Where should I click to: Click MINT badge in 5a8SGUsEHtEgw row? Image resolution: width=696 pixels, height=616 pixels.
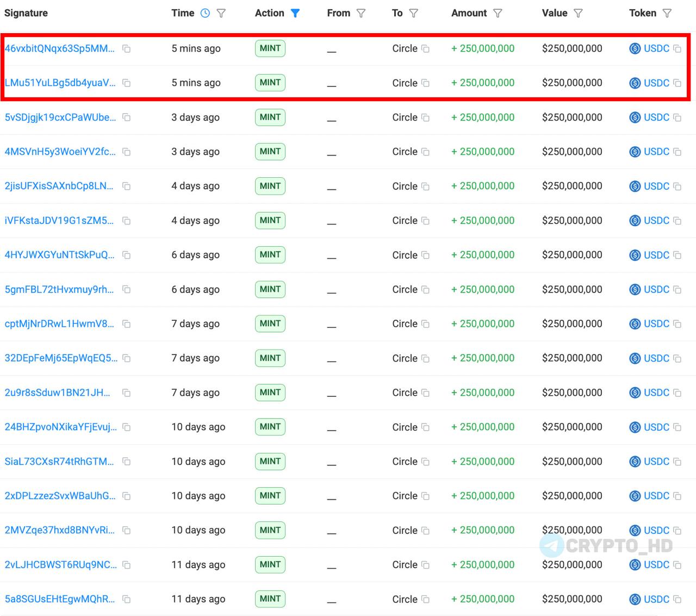pyautogui.click(x=270, y=599)
